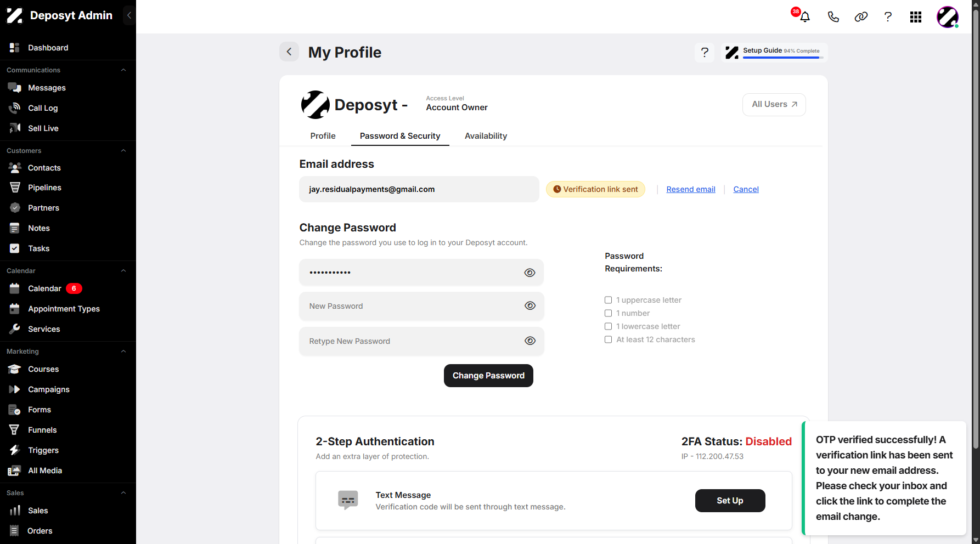Check the 1 uppercase letter requirement box
Image resolution: width=980 pixels, height=544 pixels.
tap(608, 300)
